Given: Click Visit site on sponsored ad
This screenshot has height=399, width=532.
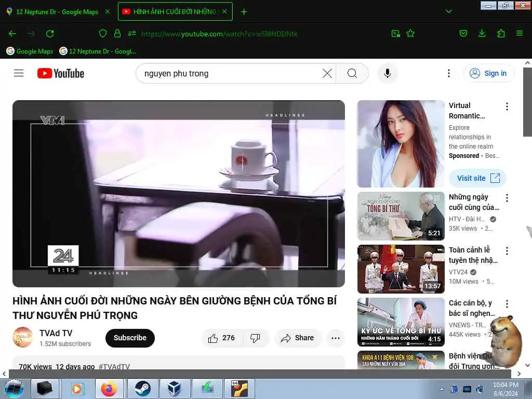Looking at the screenshot, I should coord(478,178).
